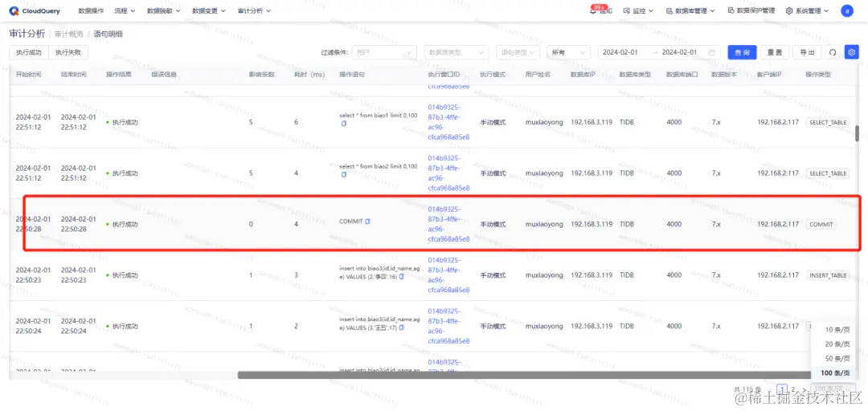Screen dimensions: 868x411
Task: Expand the 数据库管理 dropdown menu
Action: click(x=690, y=10)
